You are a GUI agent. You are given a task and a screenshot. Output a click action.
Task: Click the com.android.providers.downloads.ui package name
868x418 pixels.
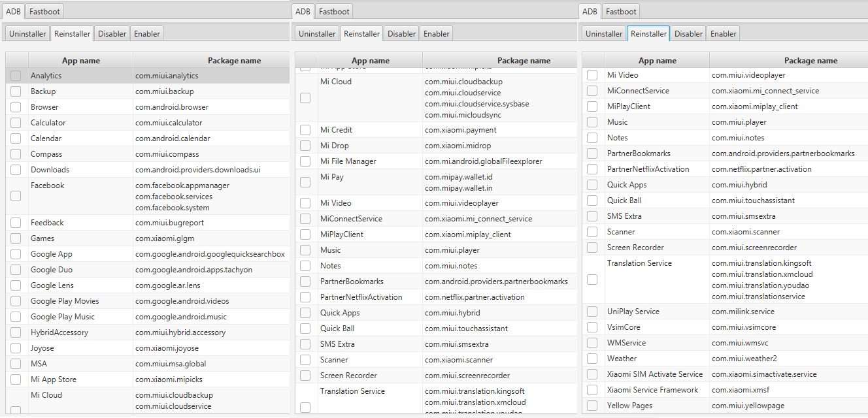point(198,170)
